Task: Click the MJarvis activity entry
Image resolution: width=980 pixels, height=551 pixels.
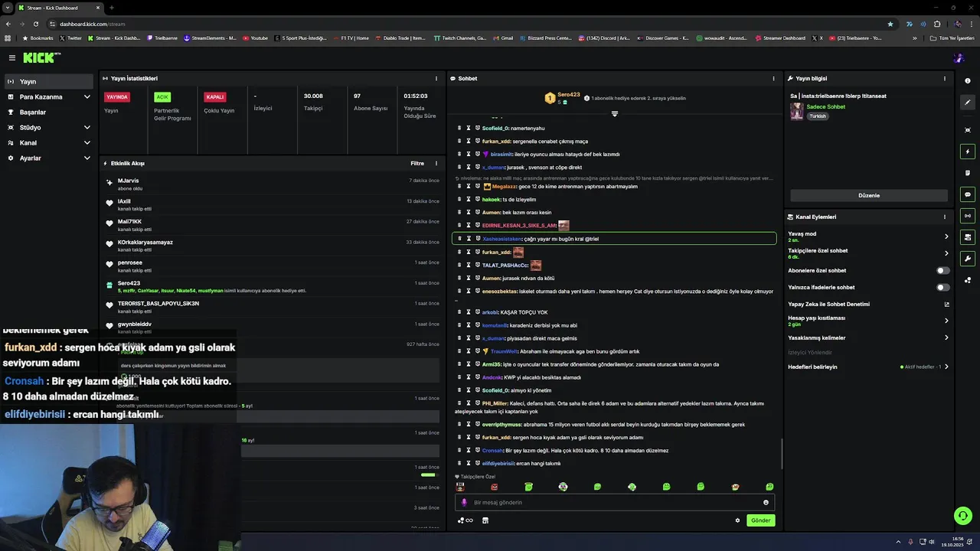Action: click(x=273, y=184)
